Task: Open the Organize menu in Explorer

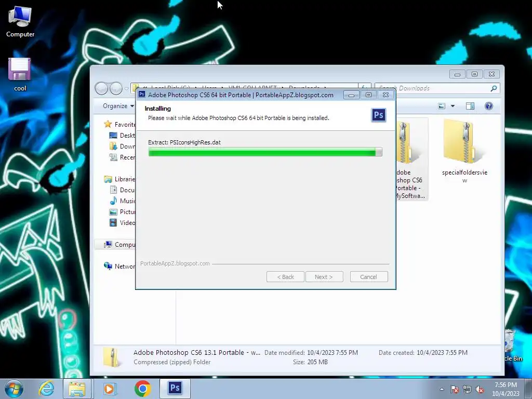Action: 118,106
